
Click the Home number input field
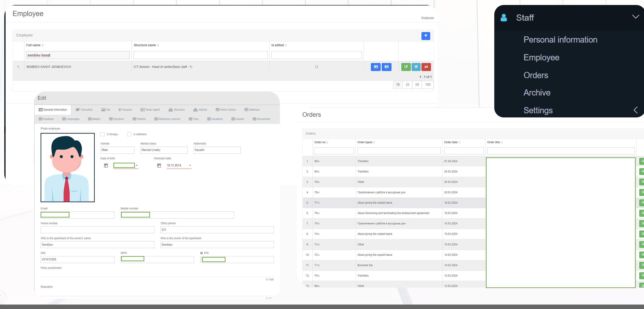pyautogui.click(x=97, y=230)
